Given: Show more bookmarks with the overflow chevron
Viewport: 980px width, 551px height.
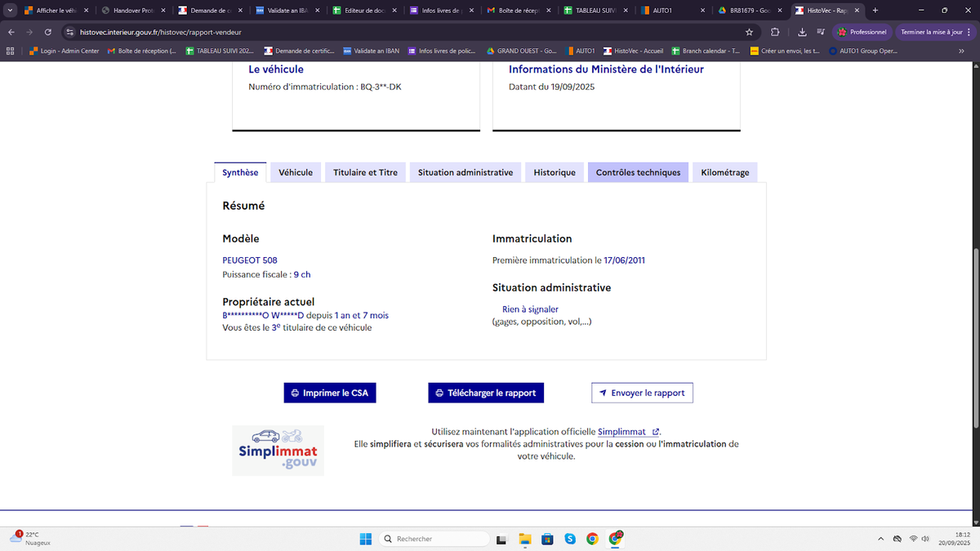Looking at the screenshot, I should [960, 51].
